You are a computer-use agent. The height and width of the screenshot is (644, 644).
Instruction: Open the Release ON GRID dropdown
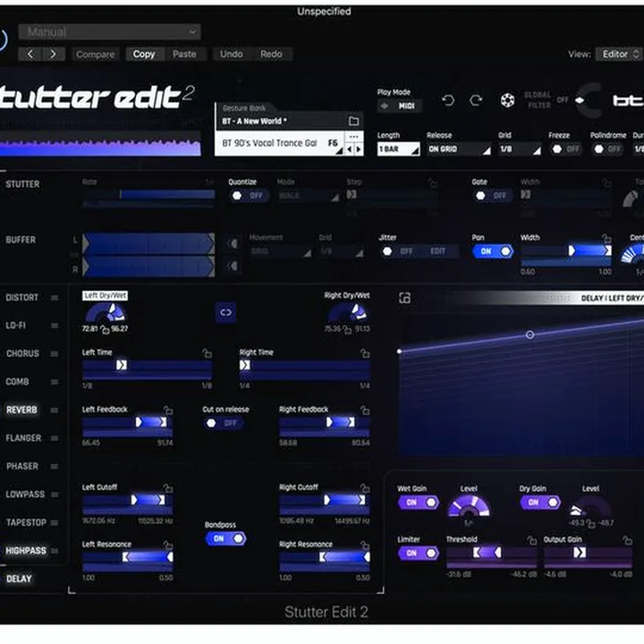(459, 148)
